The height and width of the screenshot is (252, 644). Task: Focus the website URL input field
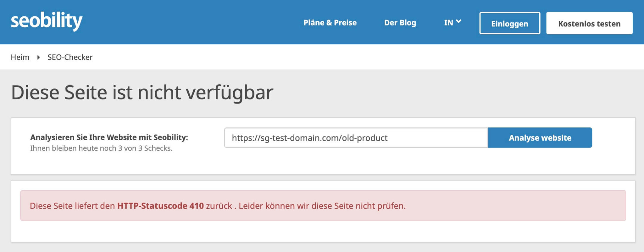point(356,138)
